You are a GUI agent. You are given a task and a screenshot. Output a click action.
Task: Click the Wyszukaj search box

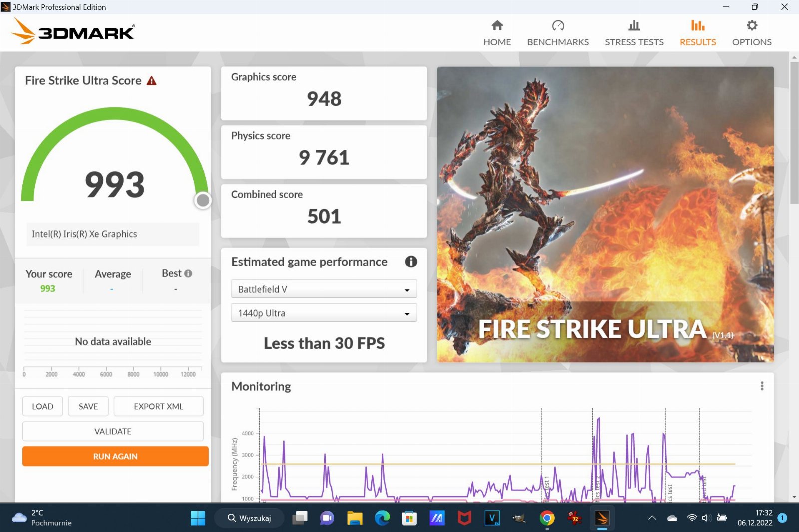tap(250, 518)
